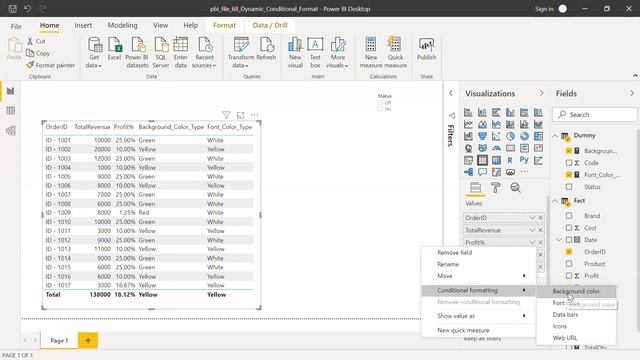
Task: Open the Profit% value field dropdown
Action: tap(532, 242)
